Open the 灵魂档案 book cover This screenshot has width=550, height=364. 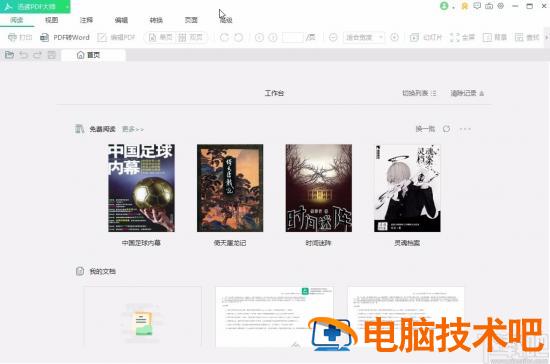point(407,188)
